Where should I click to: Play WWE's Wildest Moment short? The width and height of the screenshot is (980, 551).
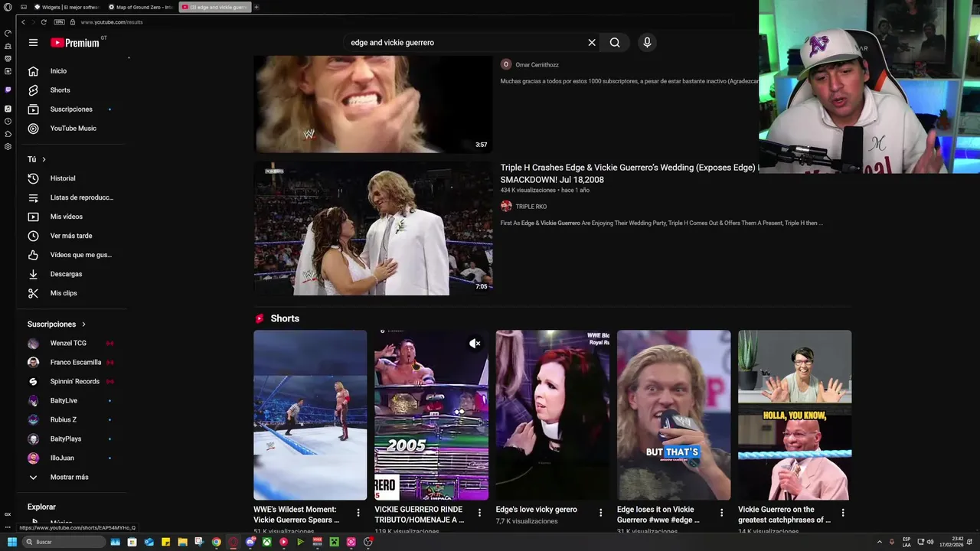[x=310, y=415]
